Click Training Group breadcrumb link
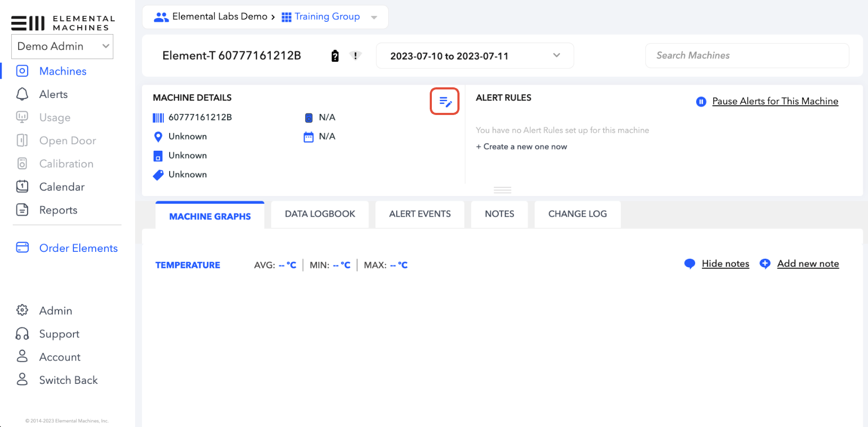 tap(327, 17)
